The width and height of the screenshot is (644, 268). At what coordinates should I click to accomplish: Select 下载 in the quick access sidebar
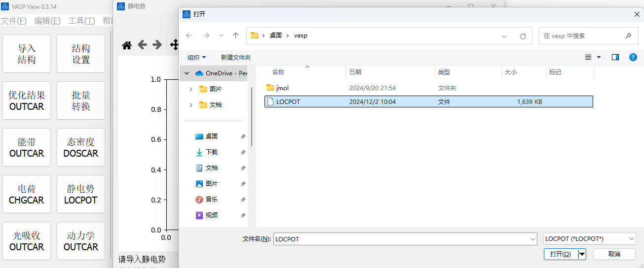tap(211, 152)
